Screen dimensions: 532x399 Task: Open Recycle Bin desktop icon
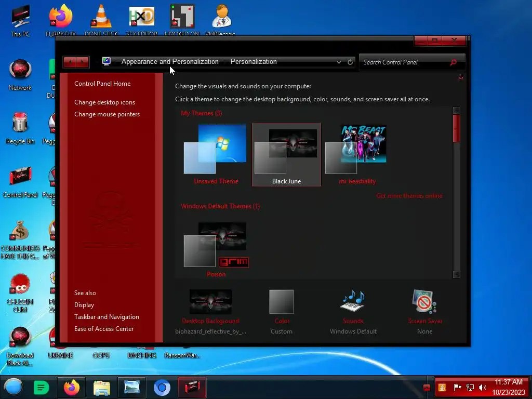pos(20,128)
